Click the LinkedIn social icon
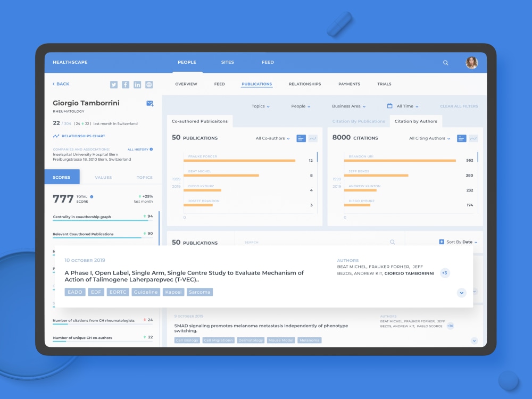 pos(137,84)
